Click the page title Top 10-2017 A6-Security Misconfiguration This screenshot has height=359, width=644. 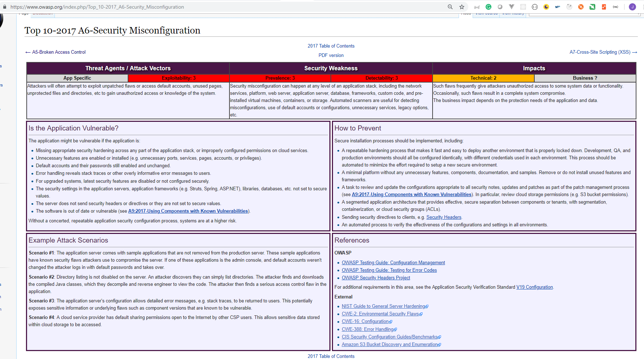point(112,31)
